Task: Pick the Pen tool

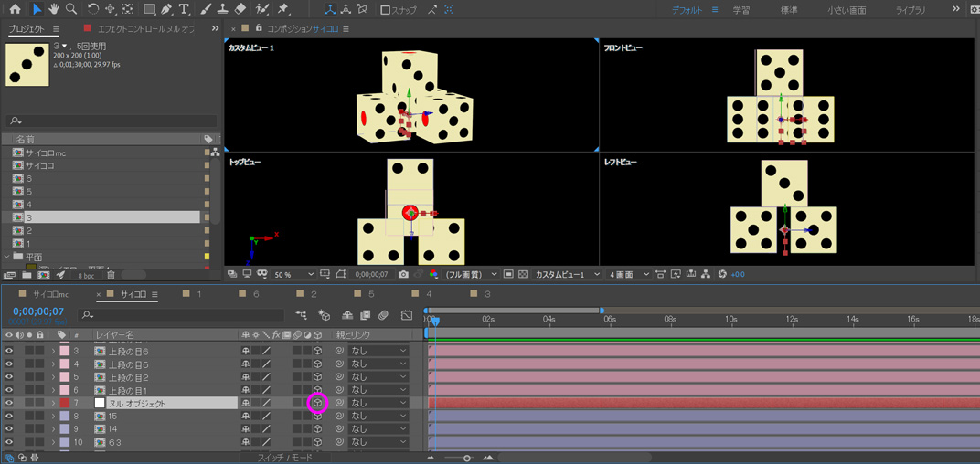Action: (x=166, y=9)
